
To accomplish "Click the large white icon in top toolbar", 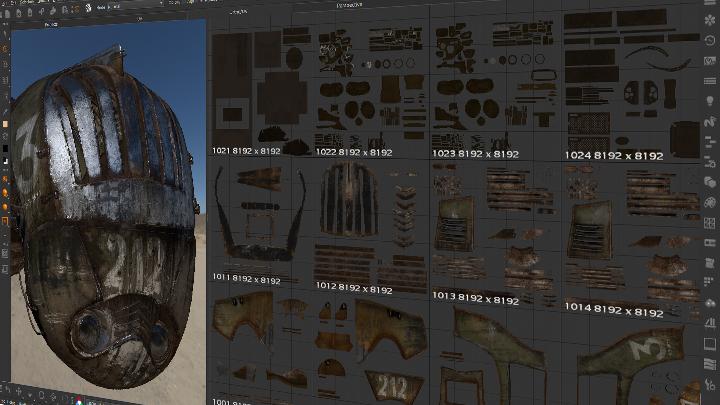I will pos(87,7).
